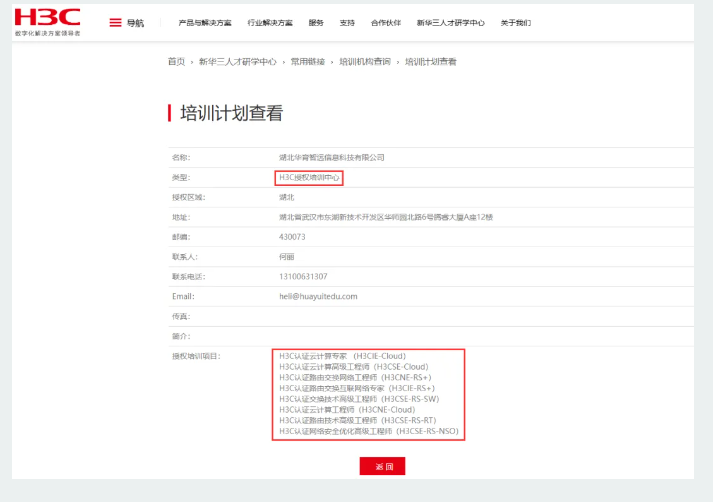Click the H3CSE-RS-RT course line
This screenshot has height=502, width=714.
coord(358,420)
